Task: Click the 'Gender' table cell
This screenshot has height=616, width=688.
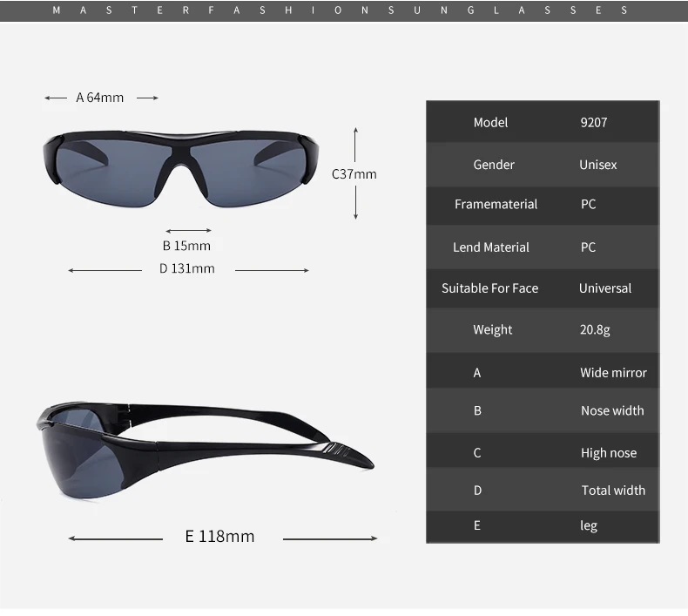Action: [494, 165]
